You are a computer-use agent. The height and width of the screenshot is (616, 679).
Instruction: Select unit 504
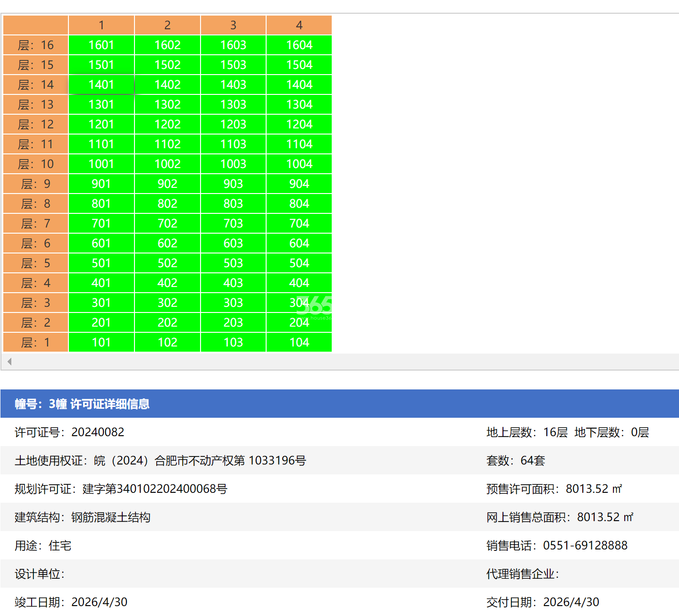coord(299,263)
